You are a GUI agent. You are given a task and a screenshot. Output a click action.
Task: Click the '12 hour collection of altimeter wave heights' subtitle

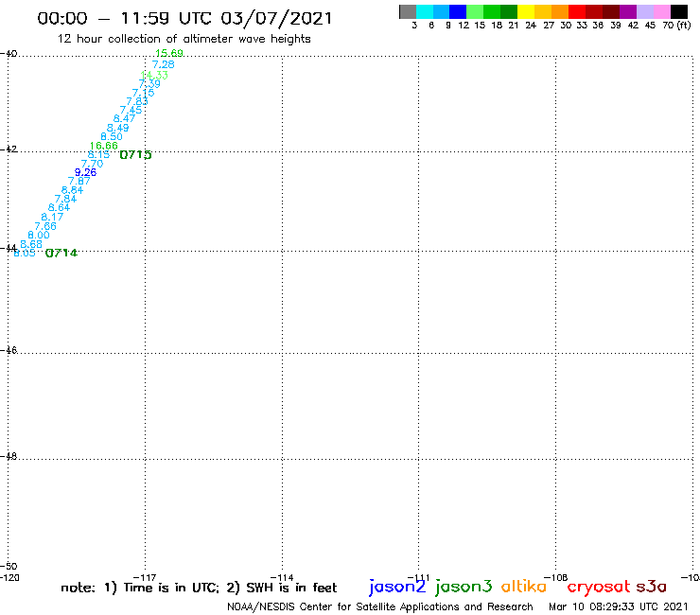184,39
